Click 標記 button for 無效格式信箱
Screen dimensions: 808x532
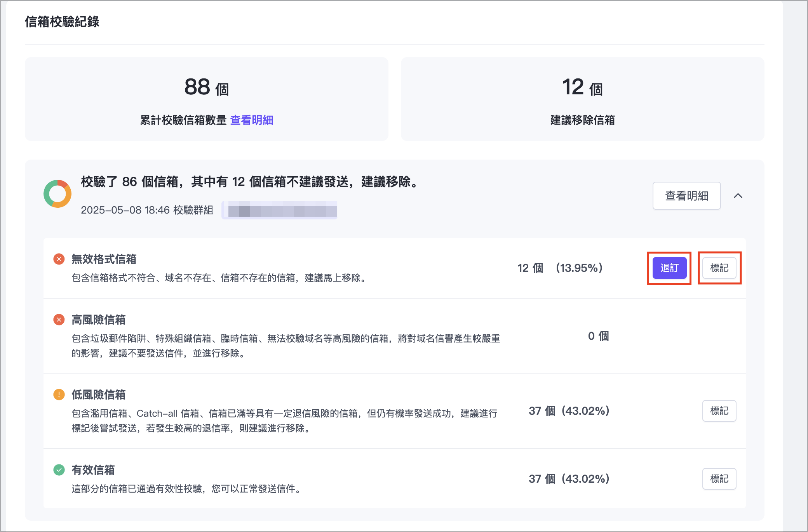point(719,268)
